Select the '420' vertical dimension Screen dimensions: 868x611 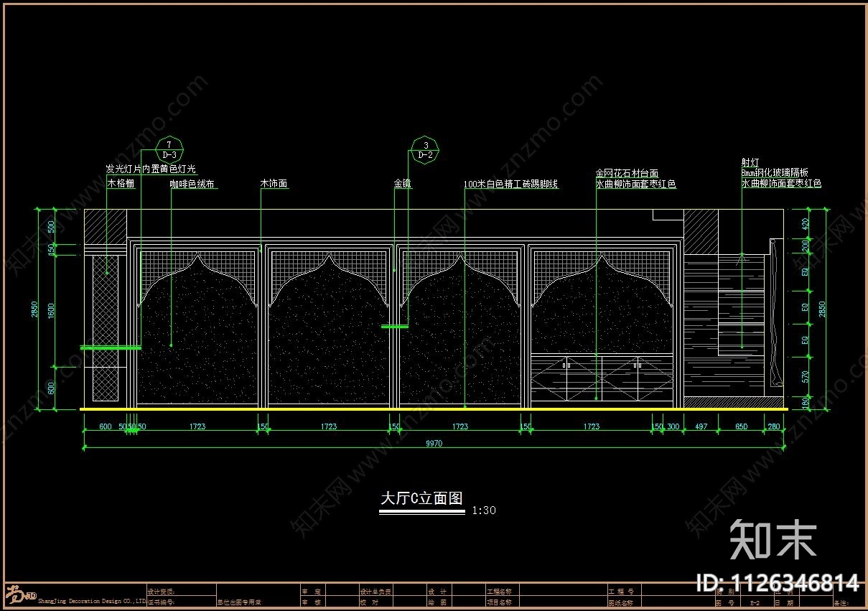(x=806, y=223)
